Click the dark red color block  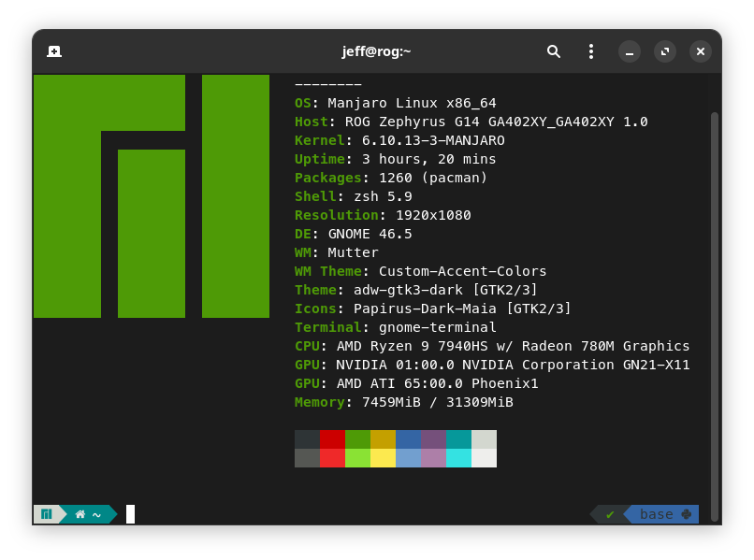point(332,439)
